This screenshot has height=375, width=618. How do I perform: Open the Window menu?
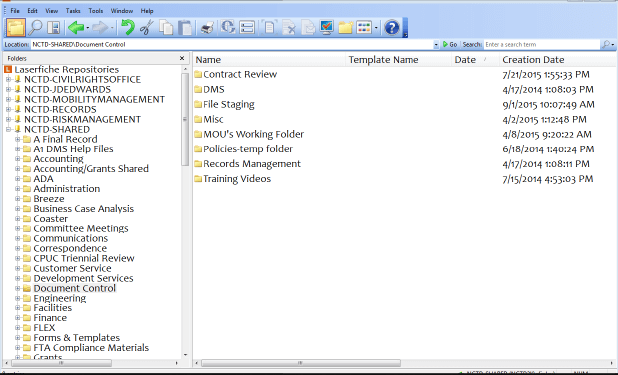(x=121, y=11)
